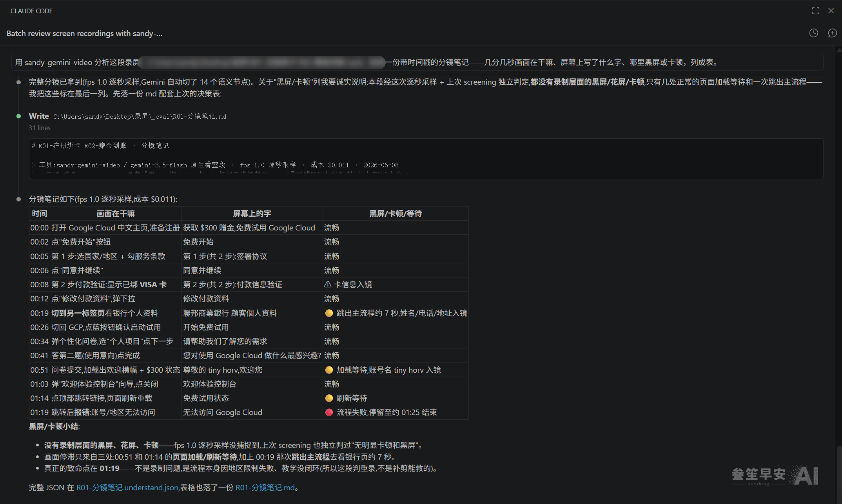Close the Claude Code panel
Image resolution: width=842 pixels, height=504 pixels.
pos(831,11)
